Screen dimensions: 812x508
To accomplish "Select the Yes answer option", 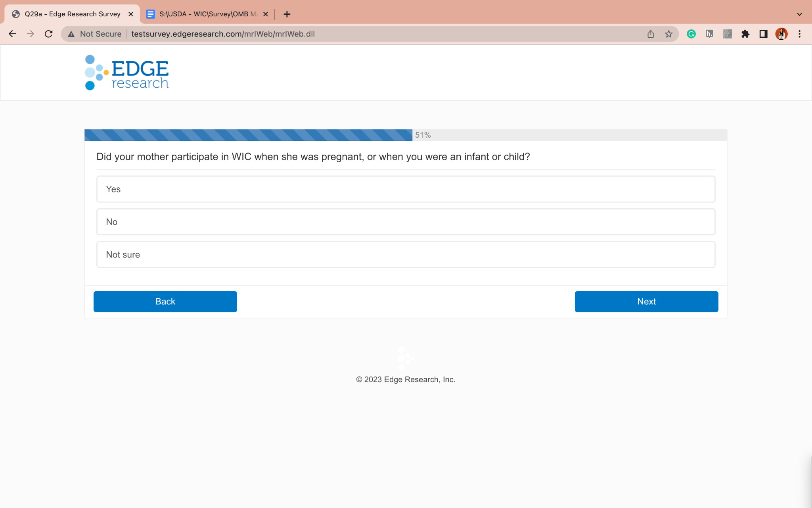I will (x=406, y=189).
